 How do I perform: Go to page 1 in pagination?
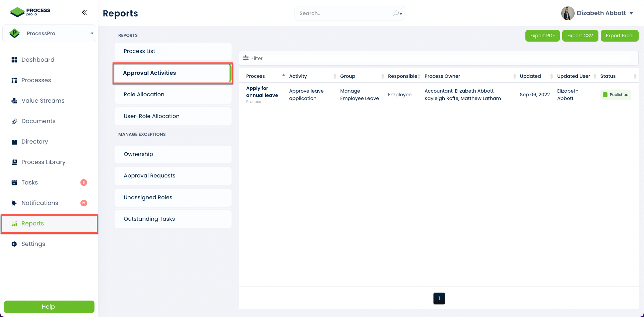439,298
